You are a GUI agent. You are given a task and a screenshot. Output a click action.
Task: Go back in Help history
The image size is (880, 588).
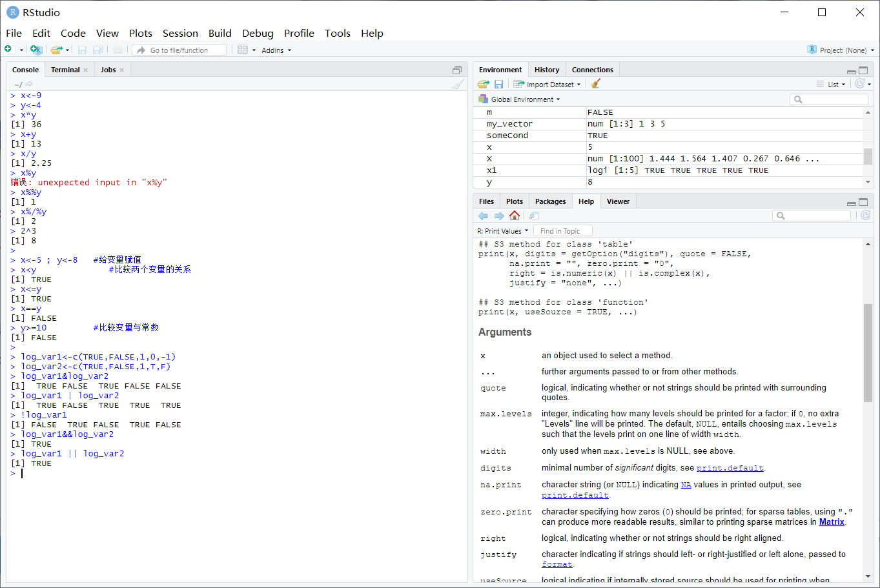483,216
